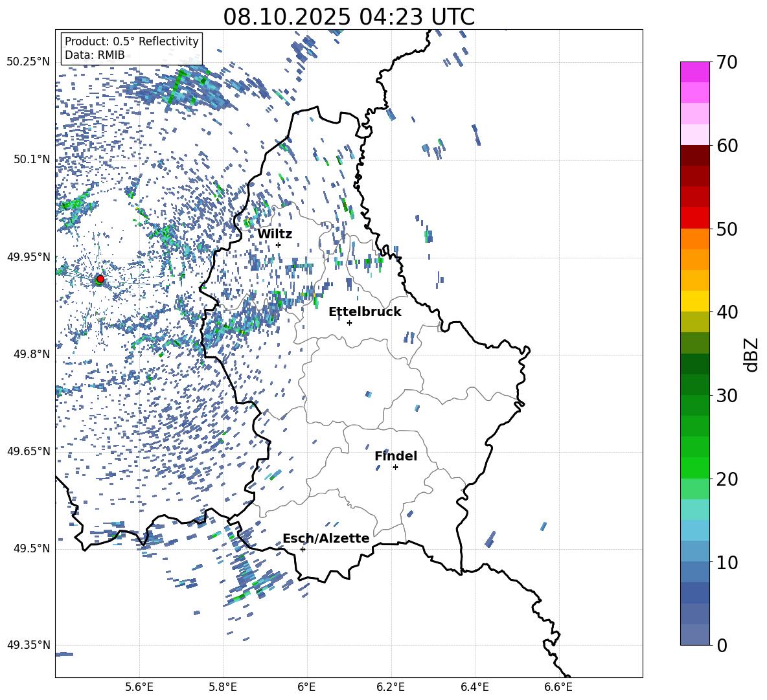Click the 50 tick on colorbar
Viewport: 767px width, 700px height.
click(x=726, y=229)
